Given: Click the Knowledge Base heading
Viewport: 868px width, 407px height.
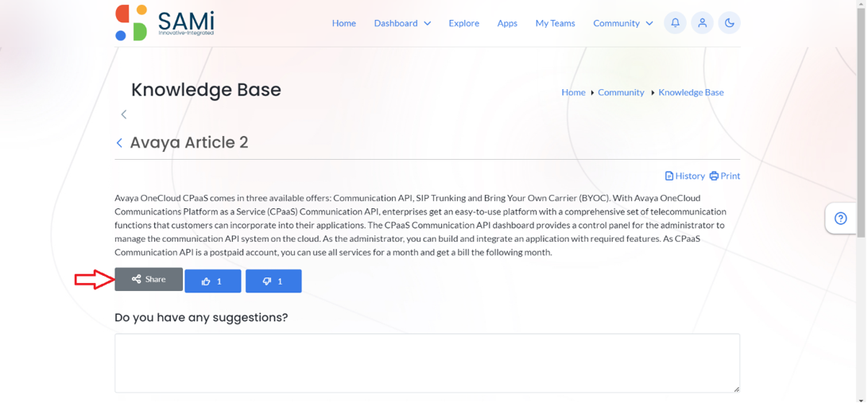Looking at the screenshot, I should (x=206, y=90).
